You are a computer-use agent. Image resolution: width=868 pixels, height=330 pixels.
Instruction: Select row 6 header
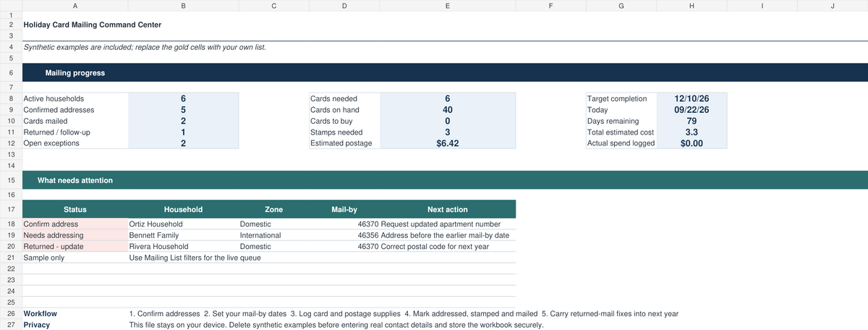pyautogui.click(x=11, y=73)
